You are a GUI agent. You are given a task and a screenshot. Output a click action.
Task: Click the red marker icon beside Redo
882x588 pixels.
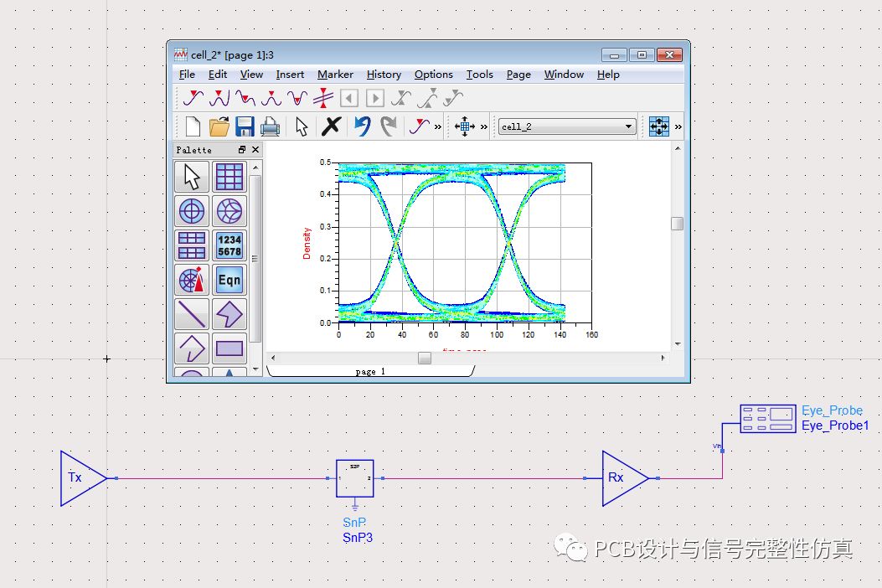point(419,126)
